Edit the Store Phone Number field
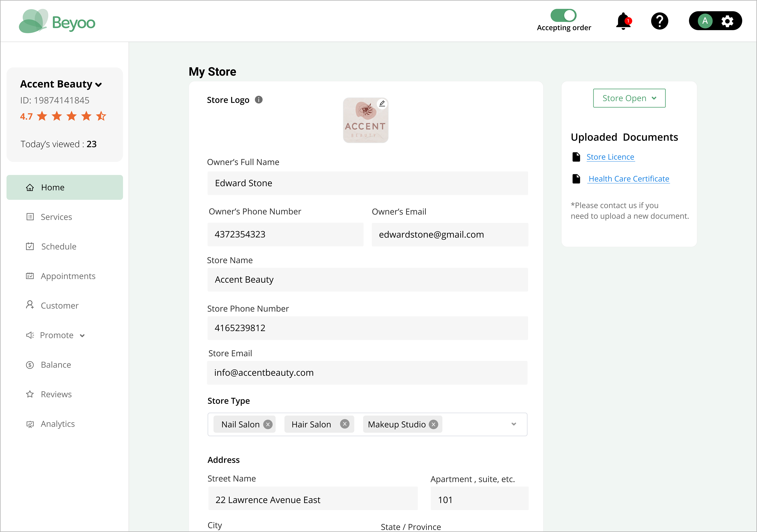 pyautogui.click(x=368, y=328)
